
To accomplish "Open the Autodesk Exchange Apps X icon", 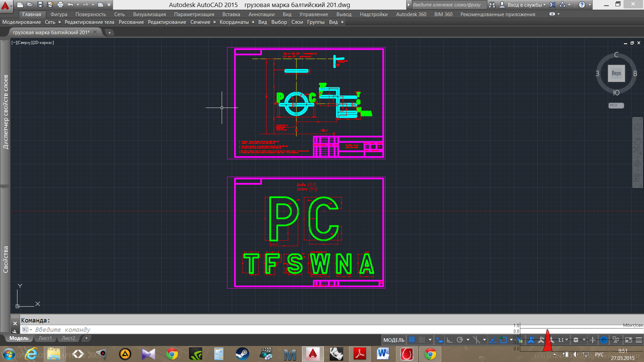I will 552,5.
